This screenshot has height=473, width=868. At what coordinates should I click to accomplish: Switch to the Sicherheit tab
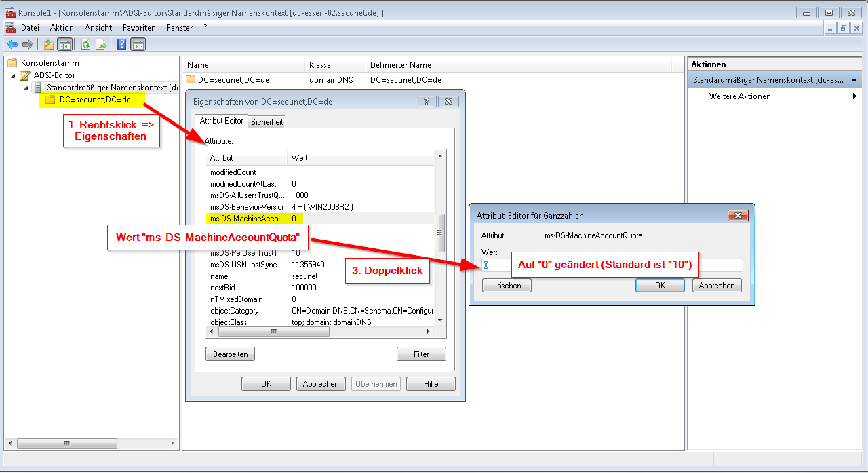(267, 122)
